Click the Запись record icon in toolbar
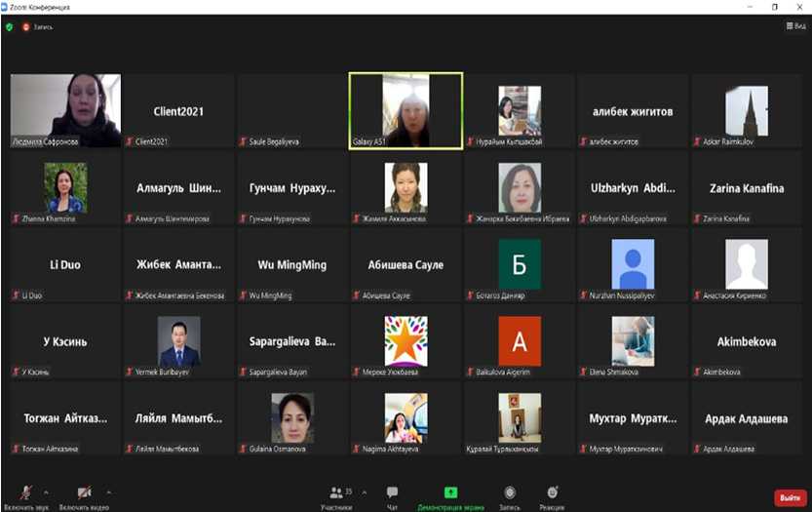Screen dimensions: 812x512 coord(509,496)
